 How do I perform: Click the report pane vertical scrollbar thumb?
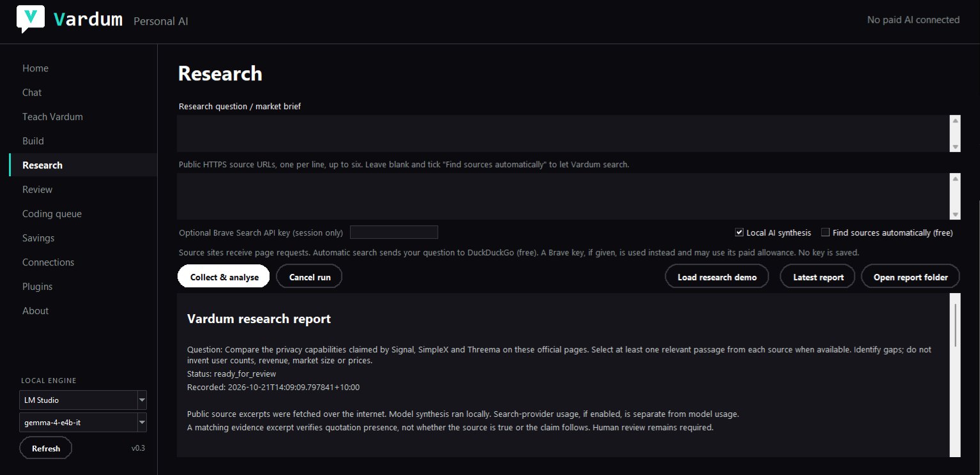[955, 325]
